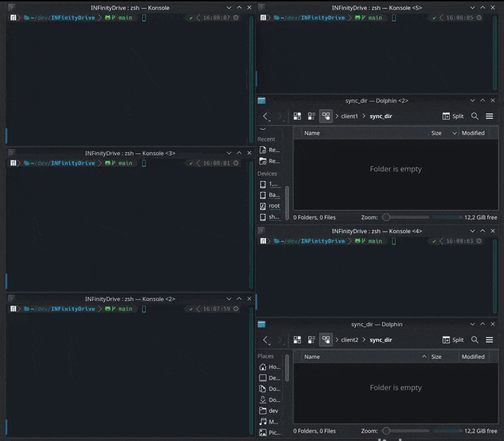
Task: Sort by Modified column in client2 Dolphin
Action: (x=473, y=357)
